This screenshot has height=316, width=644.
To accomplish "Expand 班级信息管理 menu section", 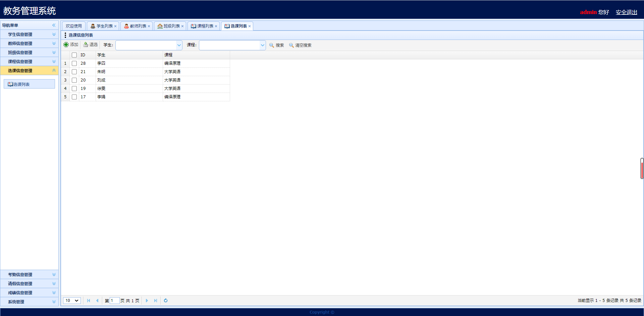I will (54, 52).
